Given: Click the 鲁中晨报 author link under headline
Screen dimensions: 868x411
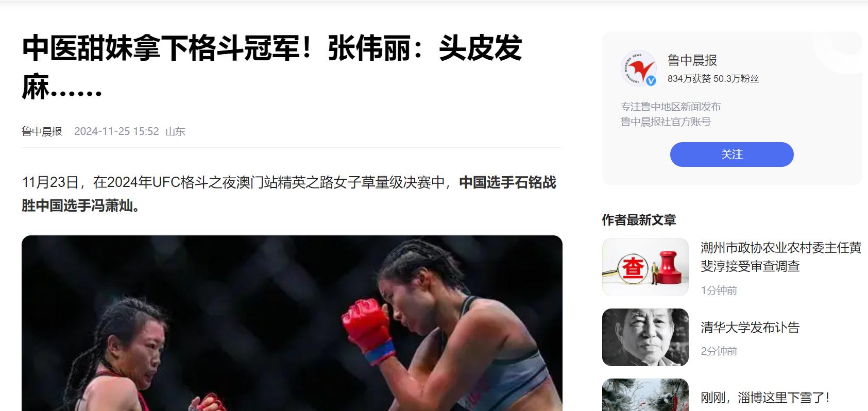Looking at the screenshot, I should [x=42, y=131].
